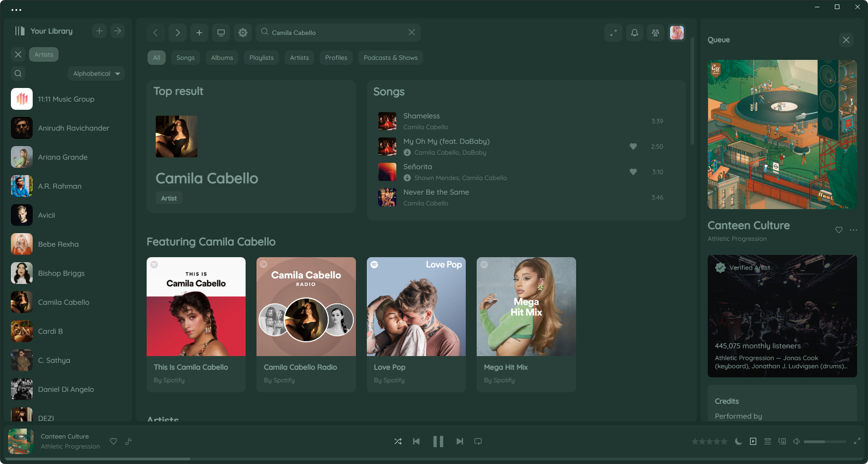The width and height of the screenshot is (868, 464).
Task: Go back with the left chevron
Action: [156, 33]
